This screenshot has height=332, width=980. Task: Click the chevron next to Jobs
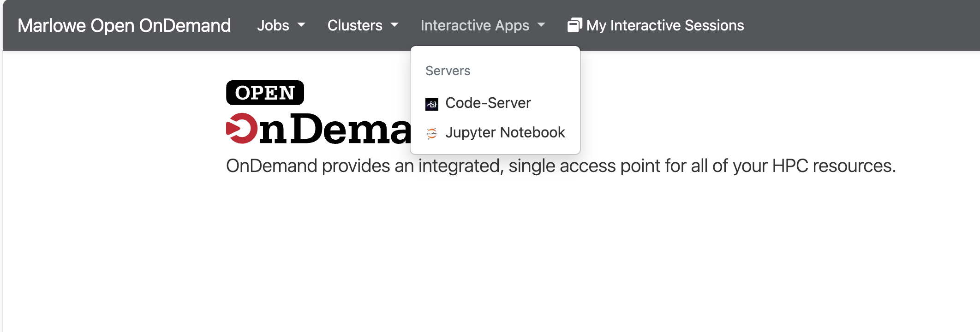click(x=302, y=26)
